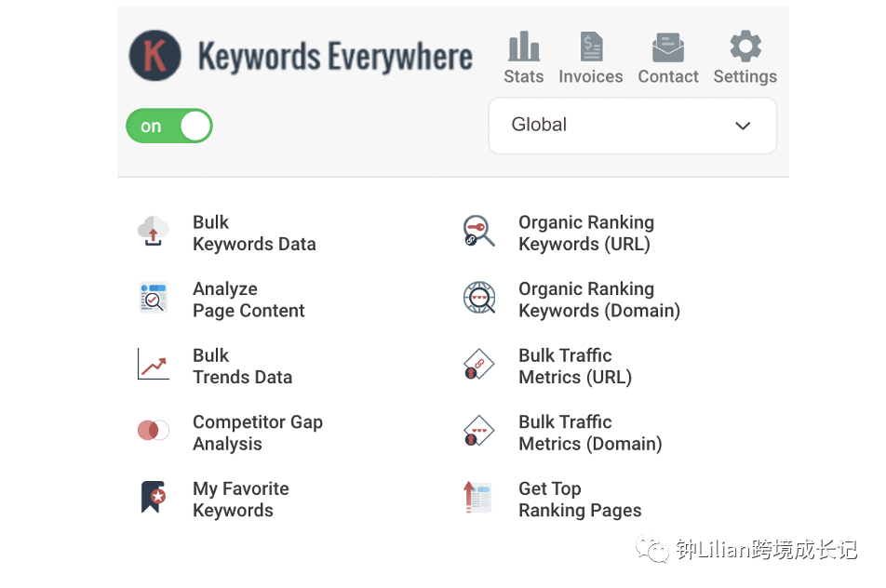Image resolution: width=886 pixels, height=588 pixels.
Task: Open Organic Ranking Keywords (Domain) link
Action: [x=599, y=300]
